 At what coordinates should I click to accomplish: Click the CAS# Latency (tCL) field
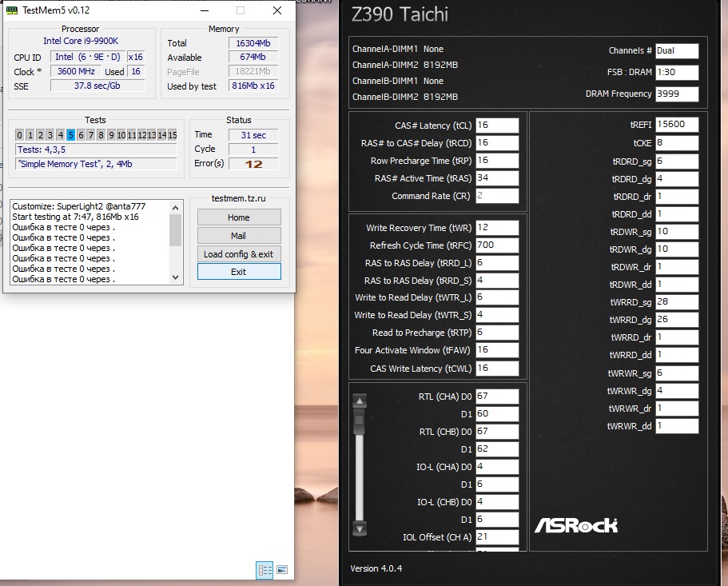[x=497, y=126]
